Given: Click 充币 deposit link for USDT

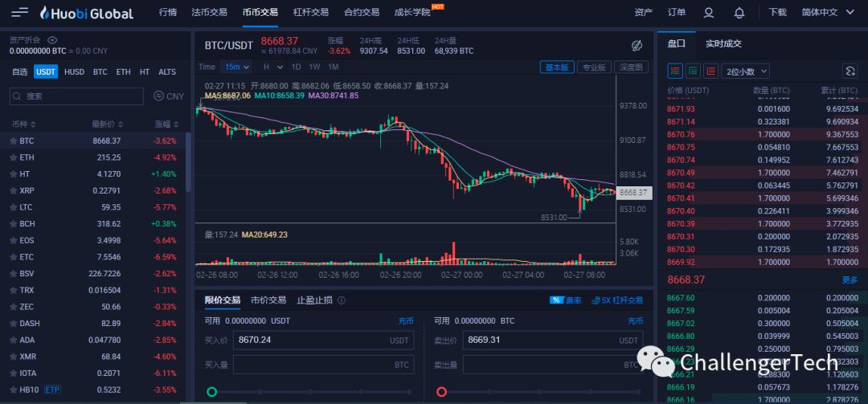Looking at the screenshot, I should tap(406, 321).
